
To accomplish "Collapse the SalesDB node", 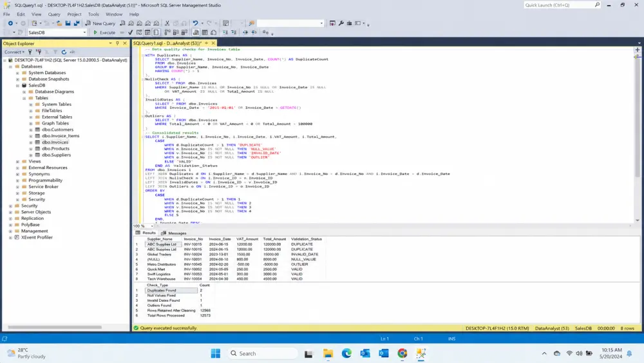I will [17, 86].
